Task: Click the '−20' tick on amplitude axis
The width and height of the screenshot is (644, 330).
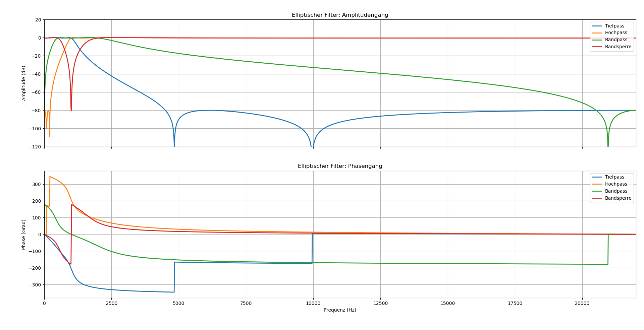Action: coord(36,56)
